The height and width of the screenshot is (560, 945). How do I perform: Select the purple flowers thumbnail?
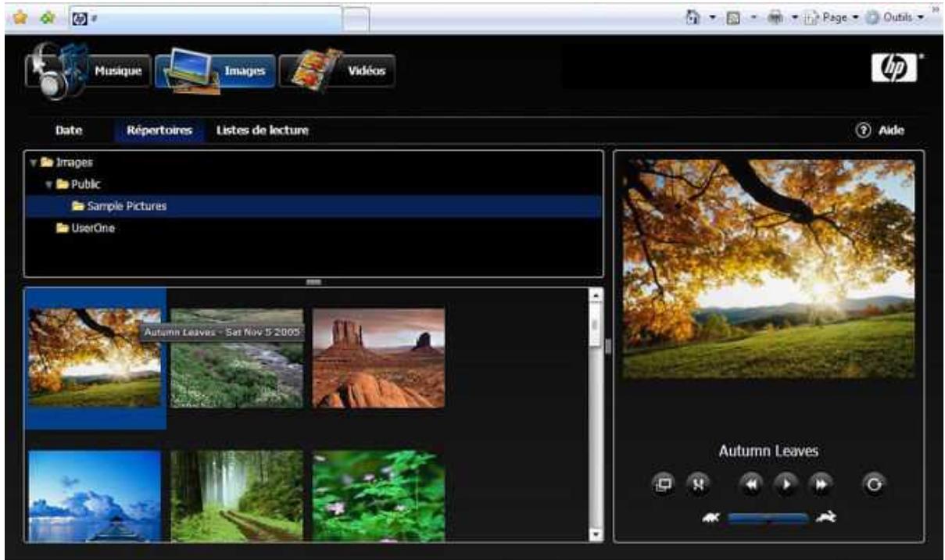pos(378,496)
